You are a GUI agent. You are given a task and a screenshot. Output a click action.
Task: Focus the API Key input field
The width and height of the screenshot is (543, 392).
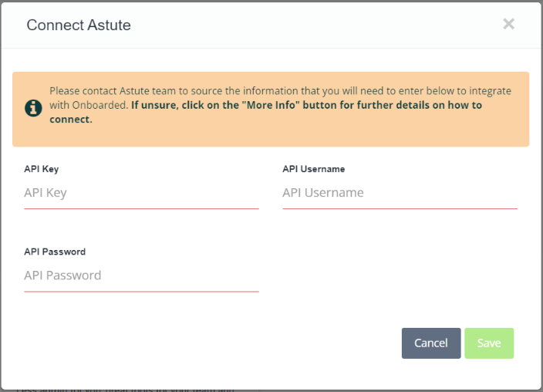coord(141,193)
